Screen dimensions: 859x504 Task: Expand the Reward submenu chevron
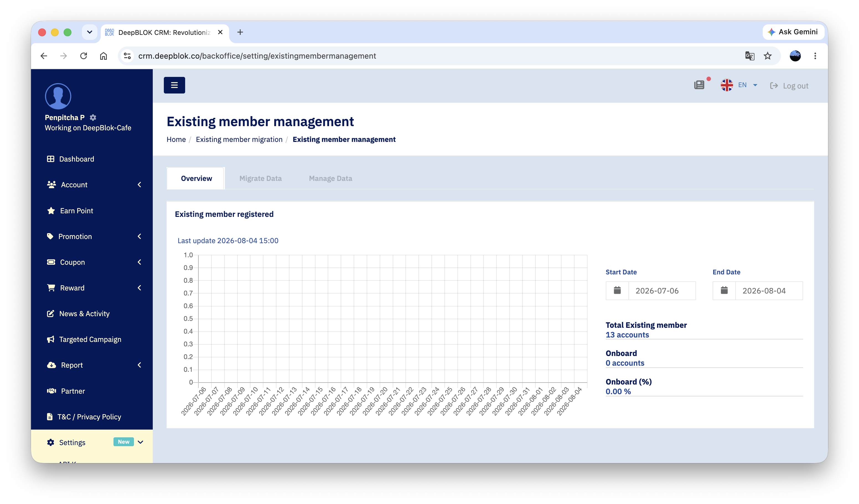(139, 288)
